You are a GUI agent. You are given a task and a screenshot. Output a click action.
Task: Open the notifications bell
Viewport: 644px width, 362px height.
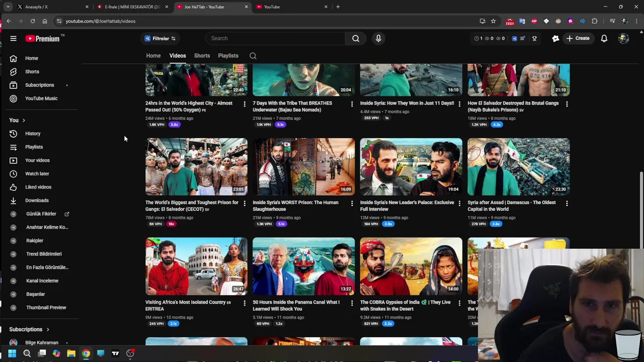tap(604, 38)
